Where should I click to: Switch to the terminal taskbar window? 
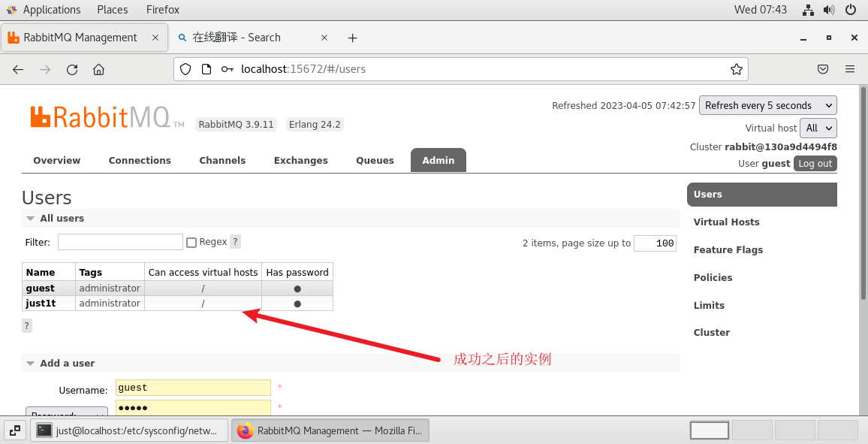pos(129,430)
